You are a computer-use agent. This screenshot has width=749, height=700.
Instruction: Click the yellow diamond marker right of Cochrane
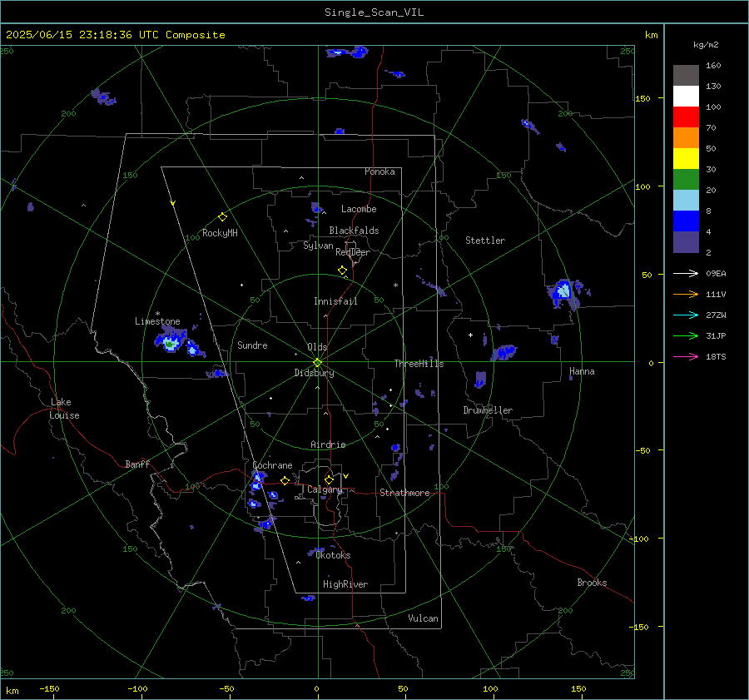pyautogui.click(x=285, y=481)
